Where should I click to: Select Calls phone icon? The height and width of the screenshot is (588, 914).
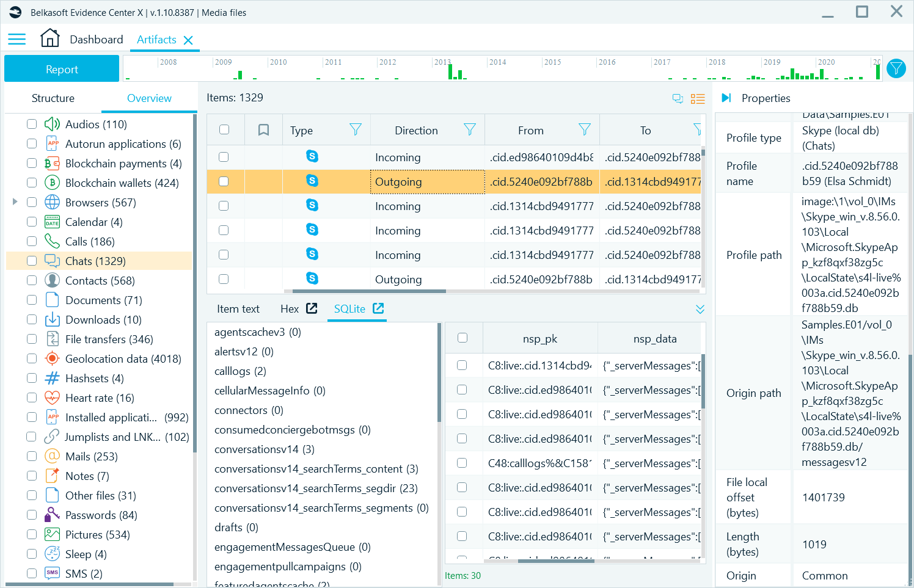[x=52, y=241]
